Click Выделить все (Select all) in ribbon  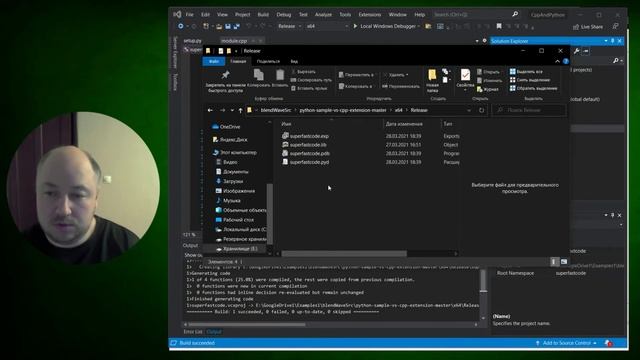click(x=526, y=71)
